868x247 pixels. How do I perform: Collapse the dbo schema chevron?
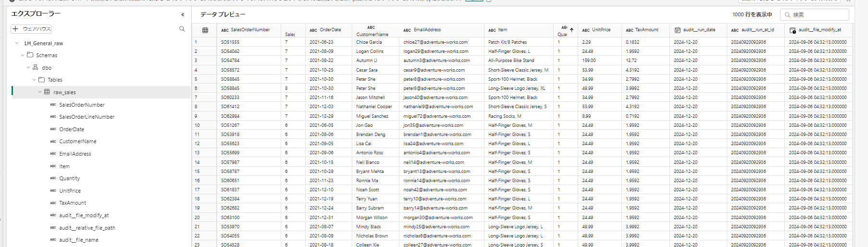tap(28, 68)
